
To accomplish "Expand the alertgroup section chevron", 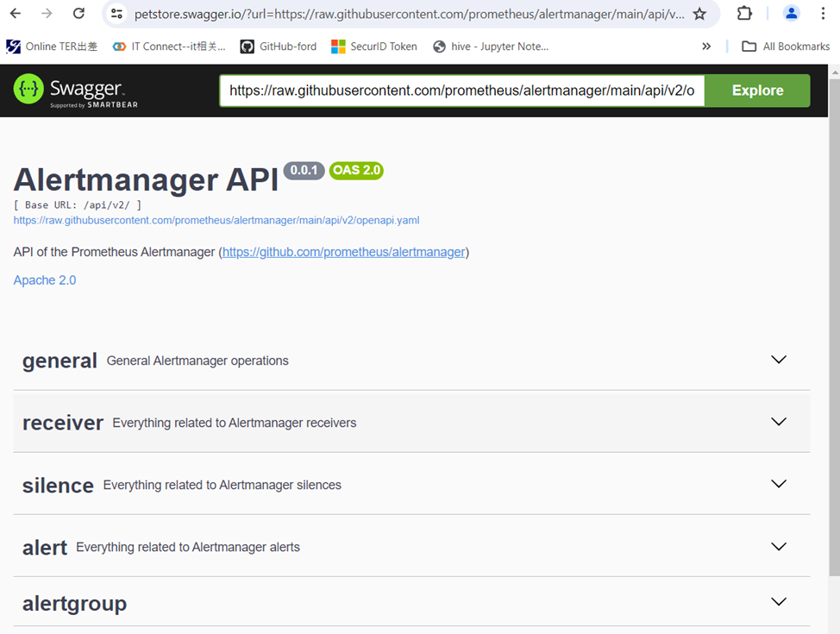I will pyautogui.click(x=778, y=602).
